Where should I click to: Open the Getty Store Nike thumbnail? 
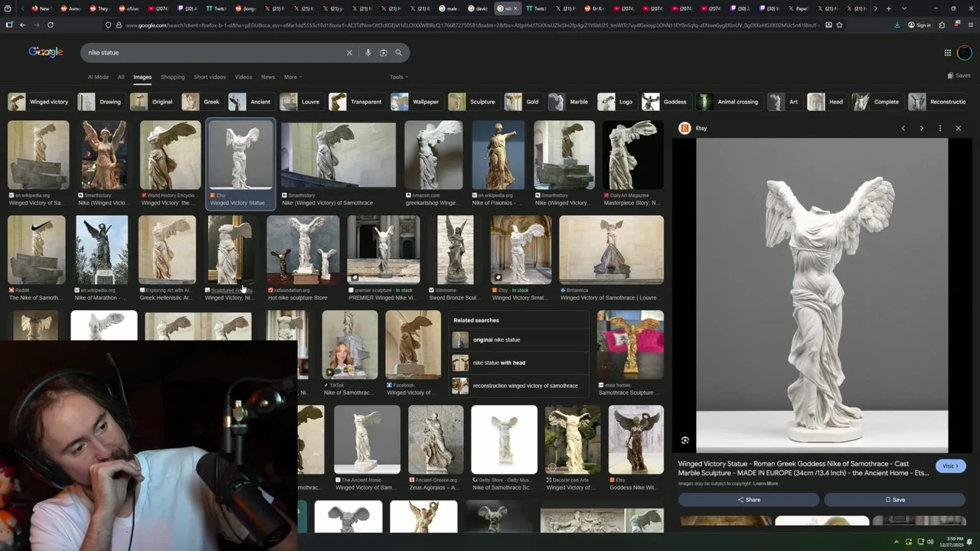coord(505,440)
